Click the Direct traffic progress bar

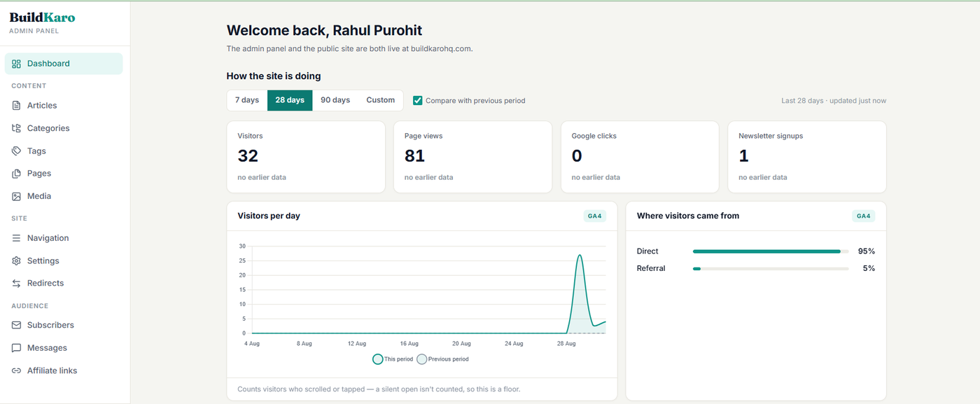click(x=771, y=251)
